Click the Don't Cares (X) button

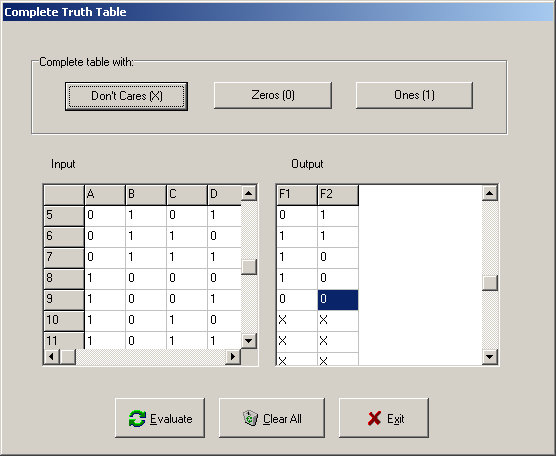(x=126, y=96)
